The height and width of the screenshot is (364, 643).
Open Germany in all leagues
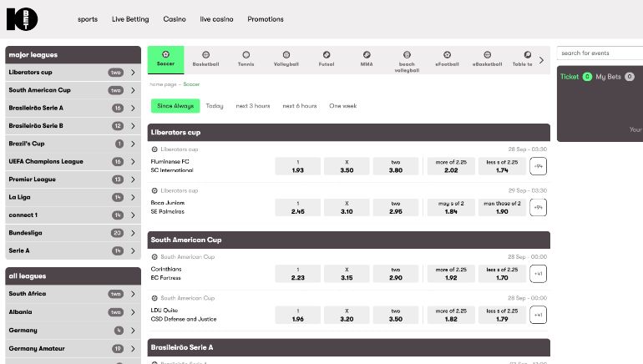pos(73,331)
